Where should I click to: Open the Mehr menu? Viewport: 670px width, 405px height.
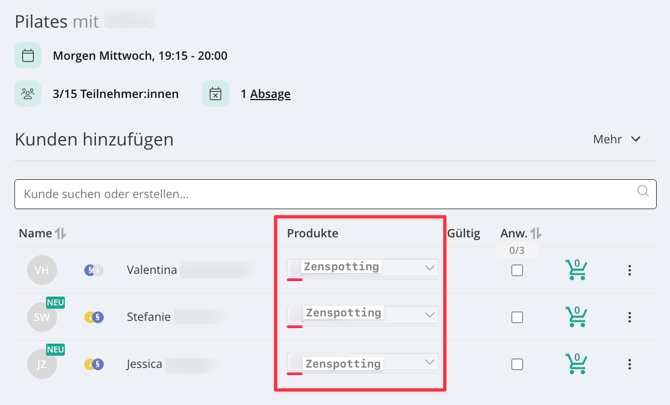click(617, 139)
